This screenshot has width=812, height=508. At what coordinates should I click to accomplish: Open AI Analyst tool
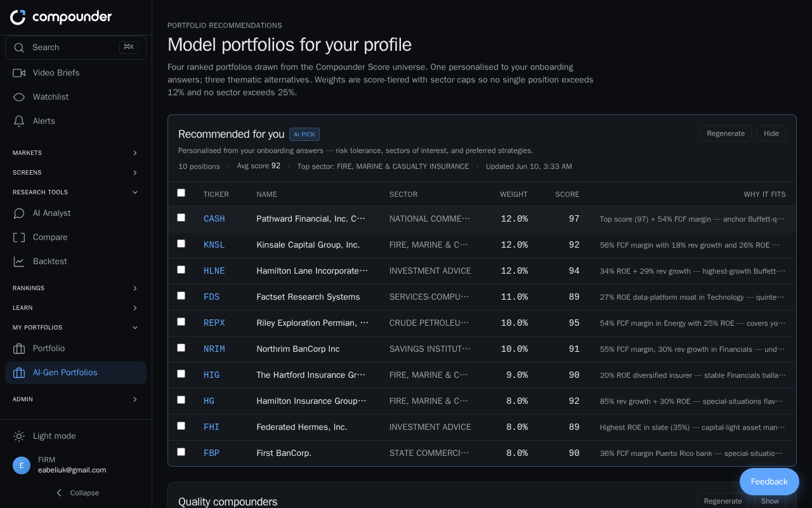click(x=75, y=213)
